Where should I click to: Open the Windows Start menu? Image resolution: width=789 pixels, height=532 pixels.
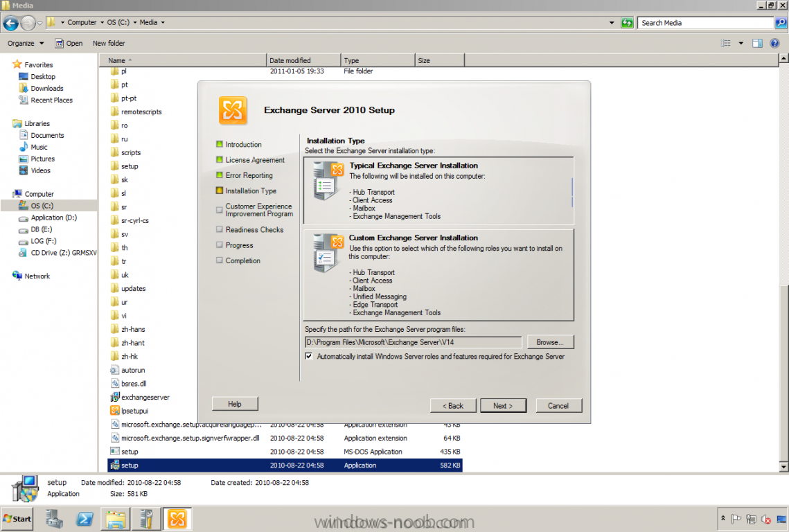(17, 519)
